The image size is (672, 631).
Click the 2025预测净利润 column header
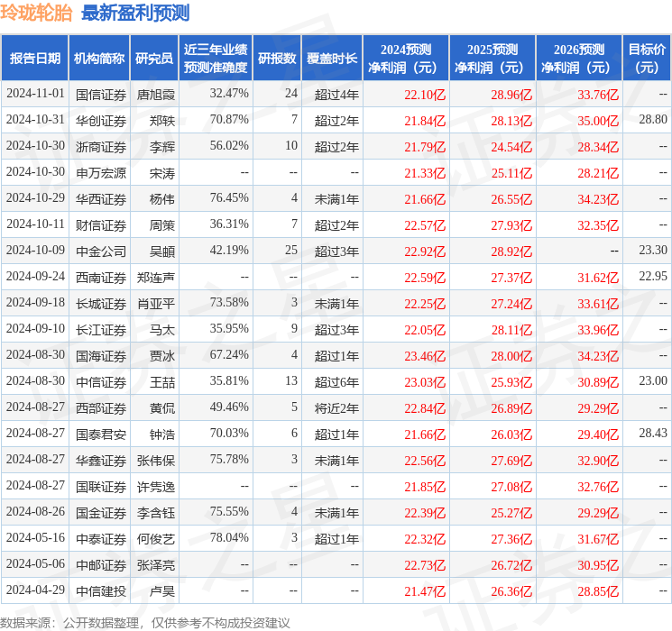coord(492,59)
